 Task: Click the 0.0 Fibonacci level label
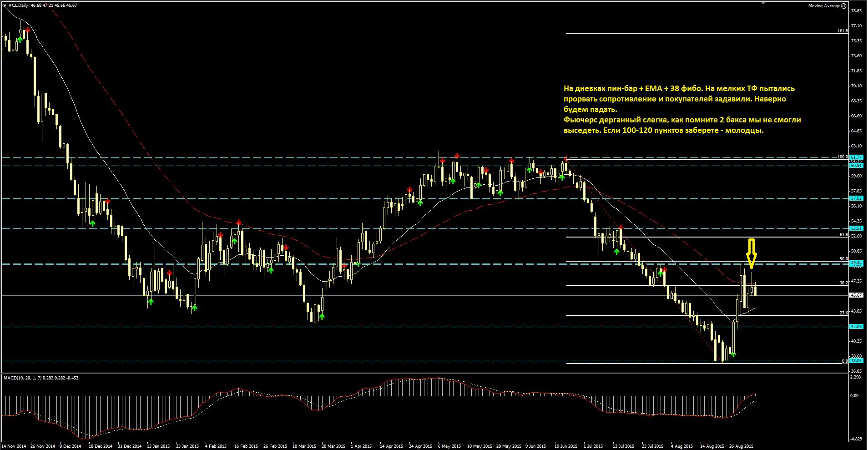(x=845, y=361)
